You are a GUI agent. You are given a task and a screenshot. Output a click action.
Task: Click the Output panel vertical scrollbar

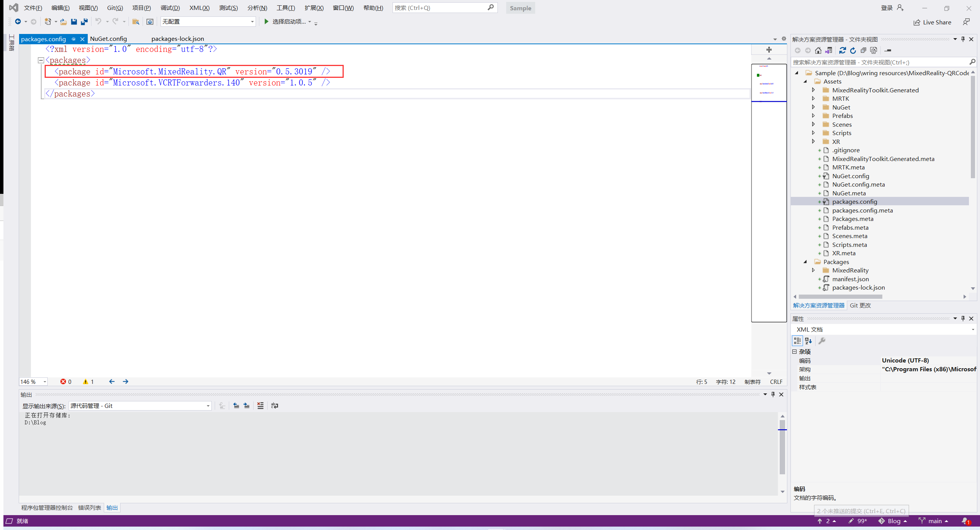pos(782,446)
